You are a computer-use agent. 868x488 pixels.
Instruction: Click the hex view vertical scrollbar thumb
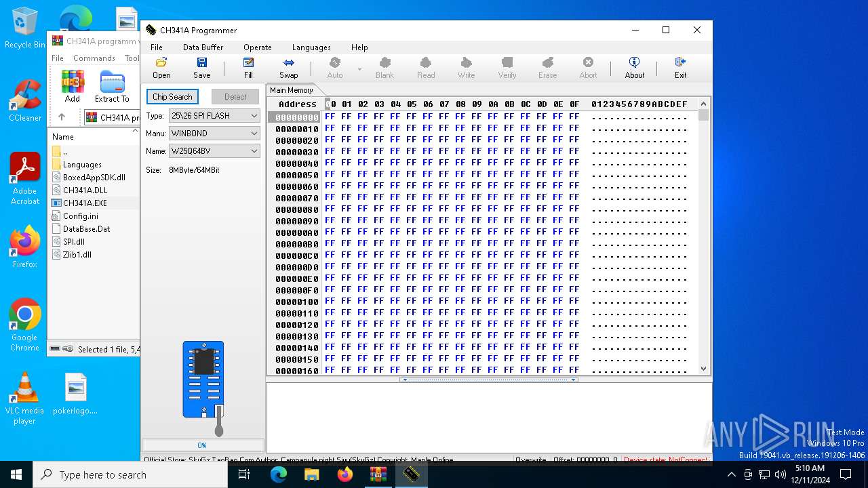pos(703,115)
